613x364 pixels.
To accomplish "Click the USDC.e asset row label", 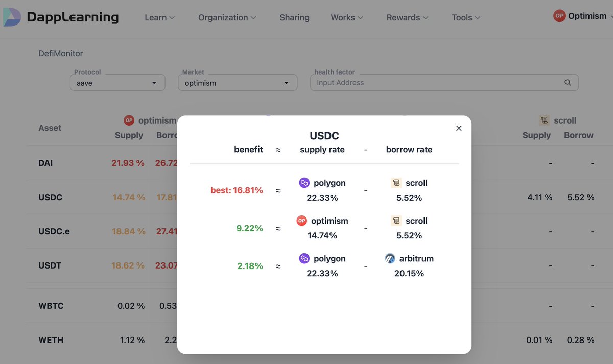I will [54, 231].
